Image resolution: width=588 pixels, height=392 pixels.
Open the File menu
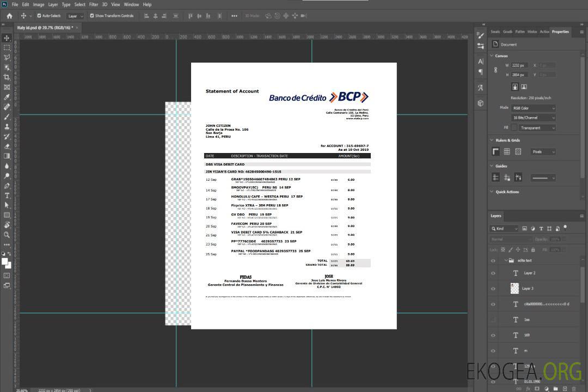tap(15, 4)
